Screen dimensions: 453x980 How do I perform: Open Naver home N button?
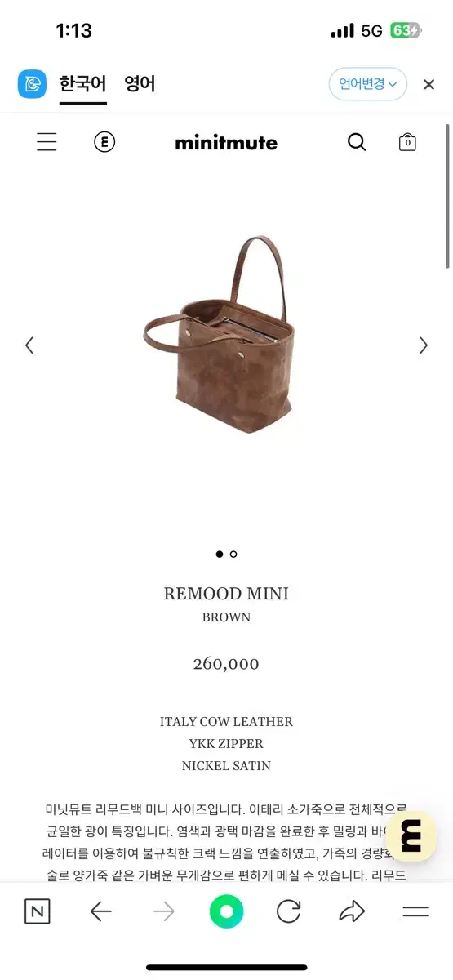pos(38,911)
